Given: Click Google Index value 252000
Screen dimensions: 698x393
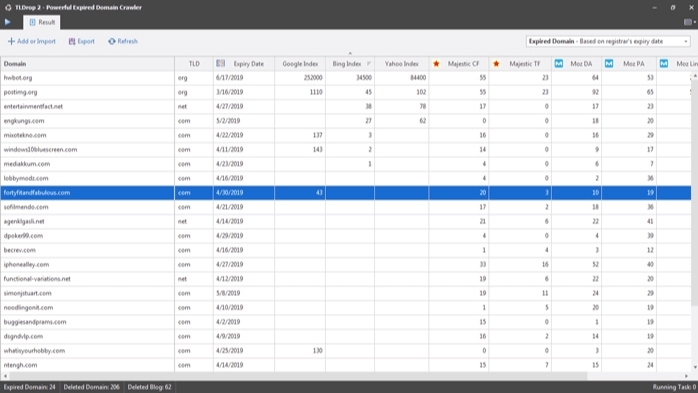Looking at the screenshot, I should coord(313,77).
